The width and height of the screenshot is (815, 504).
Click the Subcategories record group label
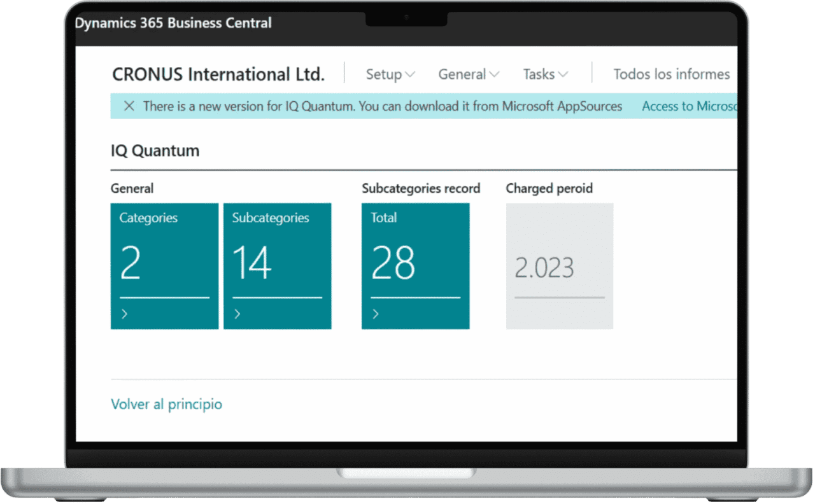coord(421,188)
